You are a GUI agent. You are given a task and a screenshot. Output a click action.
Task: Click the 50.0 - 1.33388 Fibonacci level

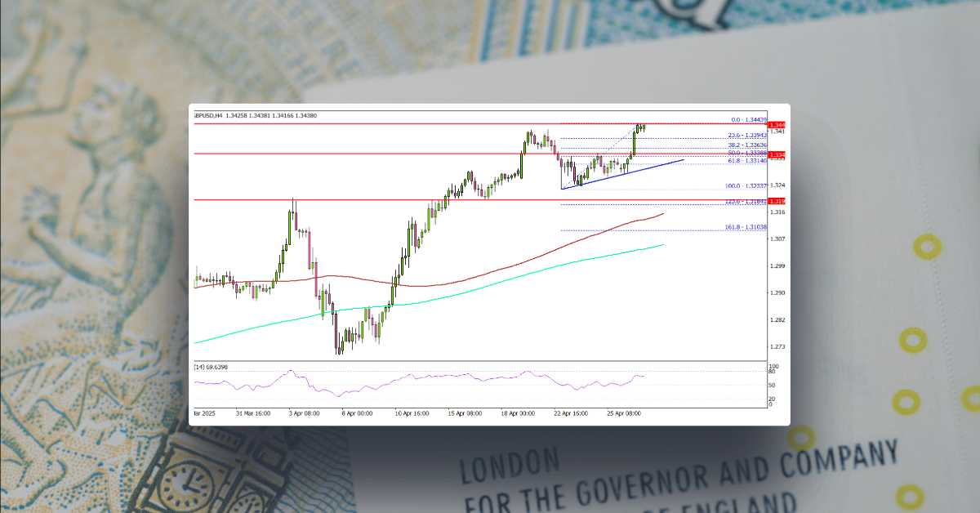pos(747,154)
